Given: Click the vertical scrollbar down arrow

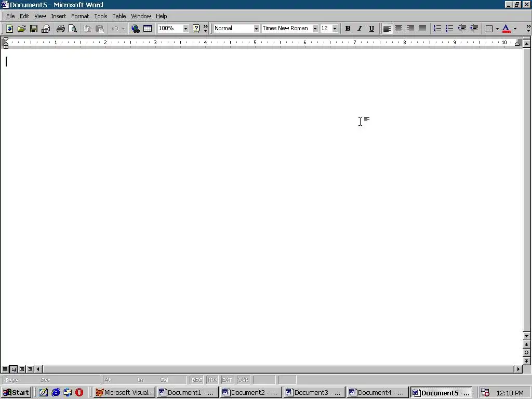Looking at the screenshot, I should [x=527, y=336].
